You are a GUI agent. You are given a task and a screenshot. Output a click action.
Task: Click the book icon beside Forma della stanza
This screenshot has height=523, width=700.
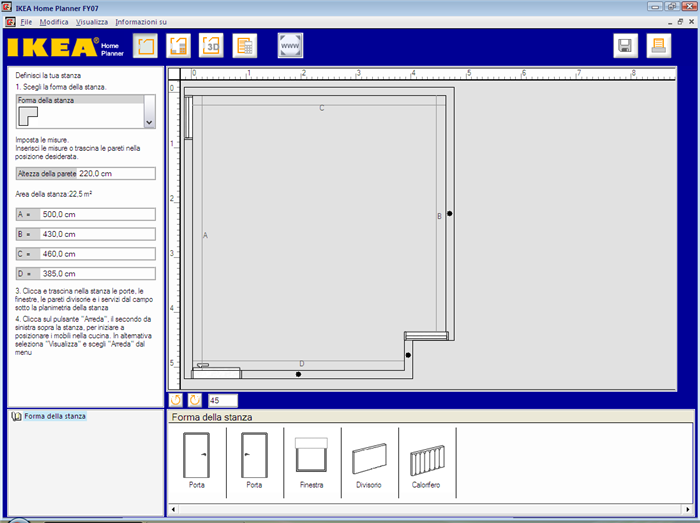tap(17, 416)
